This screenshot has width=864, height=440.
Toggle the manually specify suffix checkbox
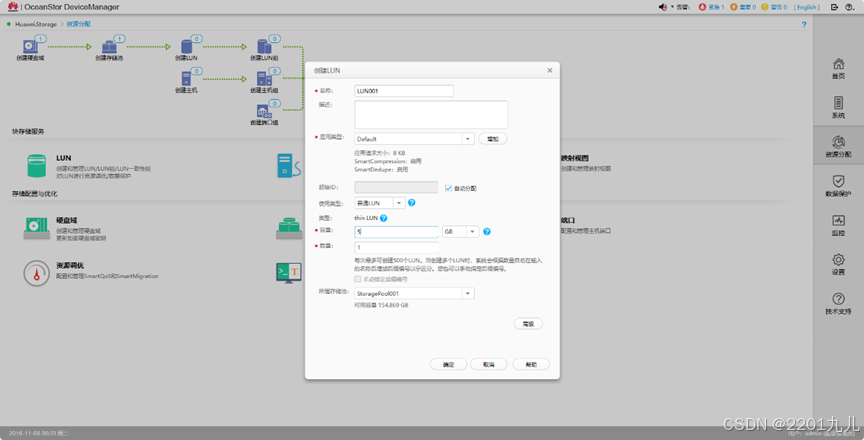(358, 279)
